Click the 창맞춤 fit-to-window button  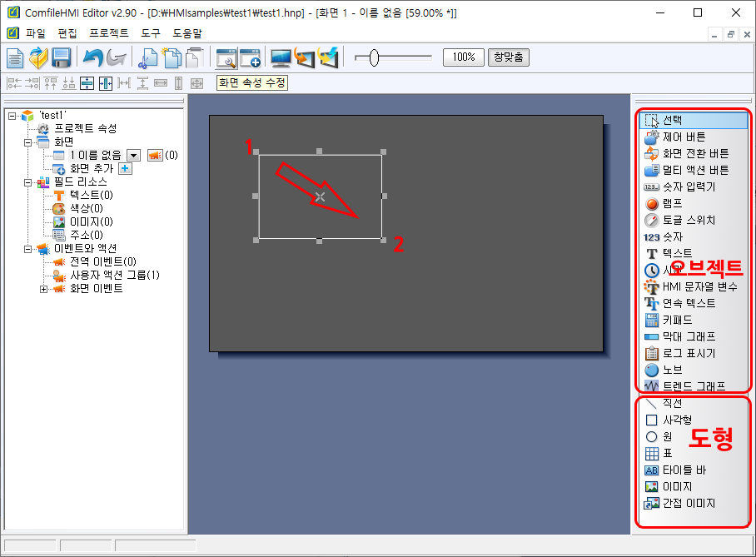click(508, 57)
